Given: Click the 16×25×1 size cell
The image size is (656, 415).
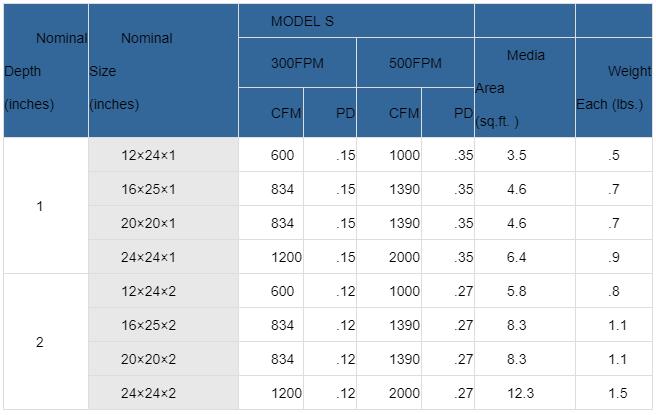Looking at the screenshot, I should [x=163, y=189].
